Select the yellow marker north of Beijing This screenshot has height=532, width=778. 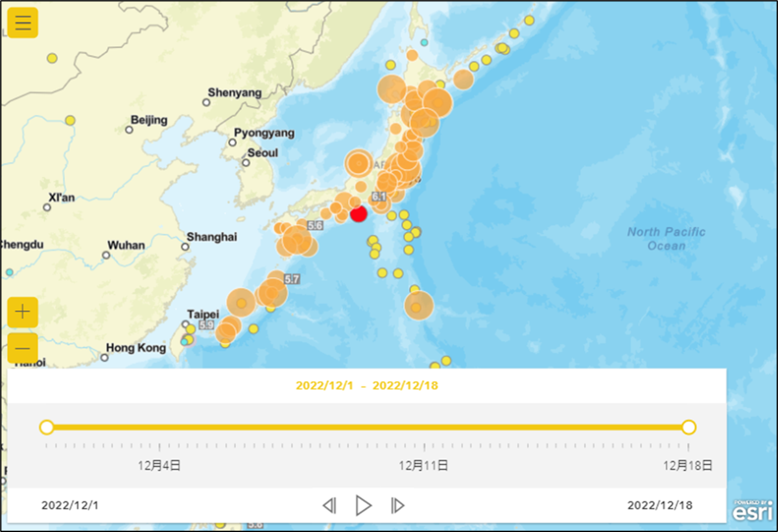tap(53, 58)
